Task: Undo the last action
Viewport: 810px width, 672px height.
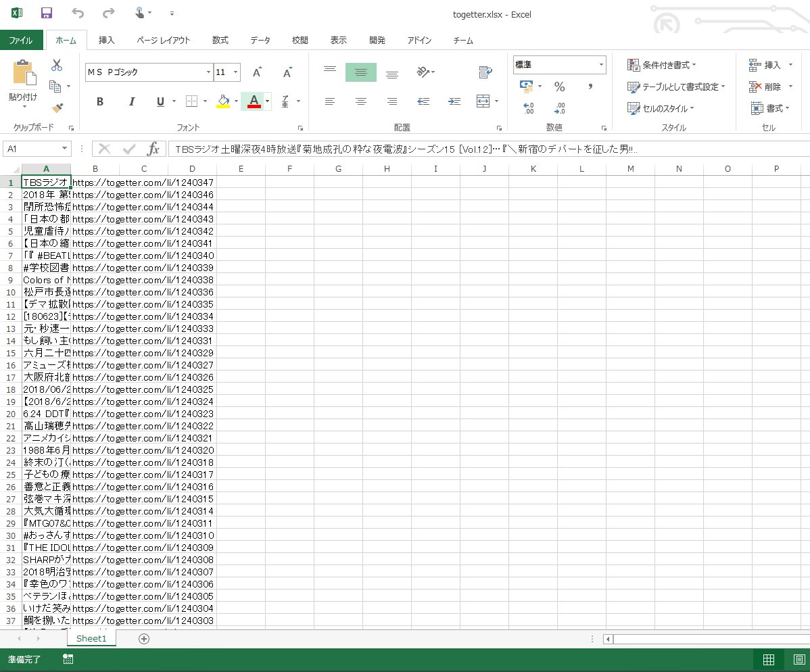Action: point(78,13)
